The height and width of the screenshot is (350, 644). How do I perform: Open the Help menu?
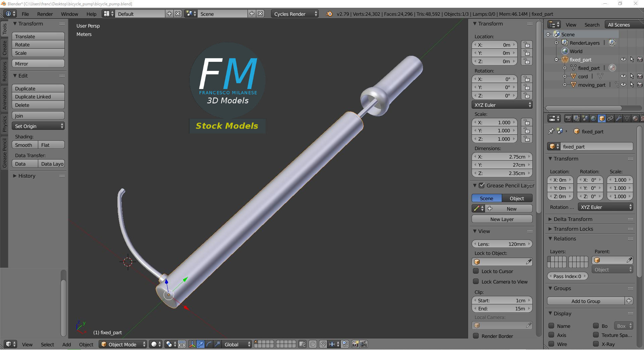point(91,14)
